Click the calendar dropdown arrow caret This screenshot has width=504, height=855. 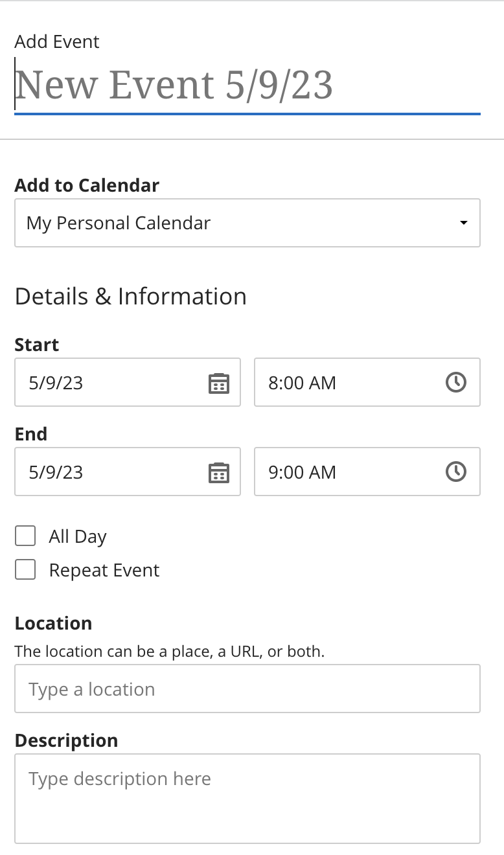coord(463,223)
